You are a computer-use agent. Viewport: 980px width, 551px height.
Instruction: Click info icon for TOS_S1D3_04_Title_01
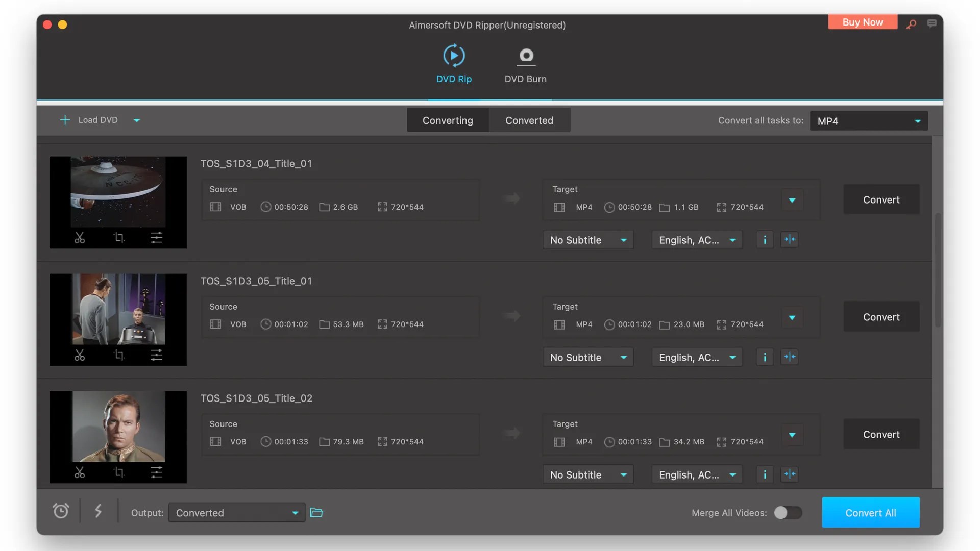click(x=765, y=240)
